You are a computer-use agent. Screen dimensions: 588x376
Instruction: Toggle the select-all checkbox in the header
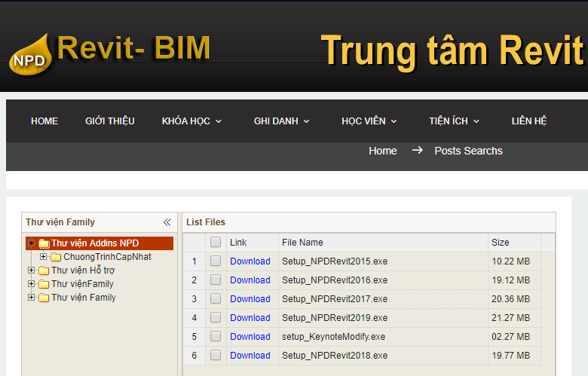tap(216, 242)
